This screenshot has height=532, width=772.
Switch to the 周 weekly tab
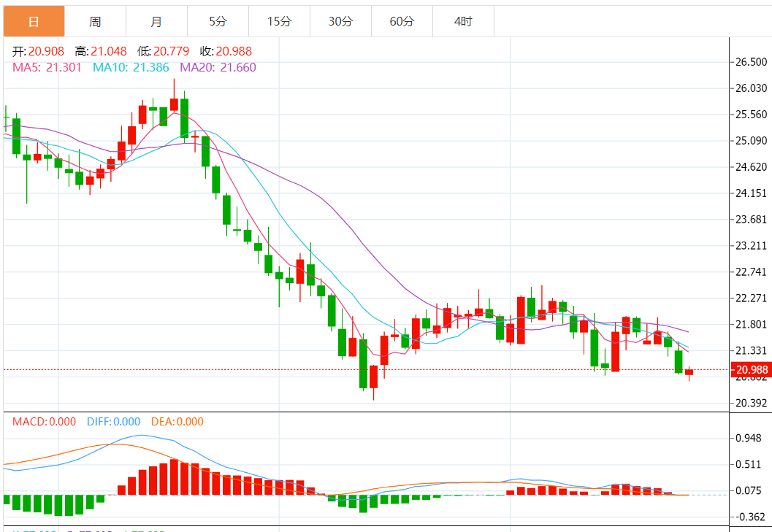[x=95, y=22]
